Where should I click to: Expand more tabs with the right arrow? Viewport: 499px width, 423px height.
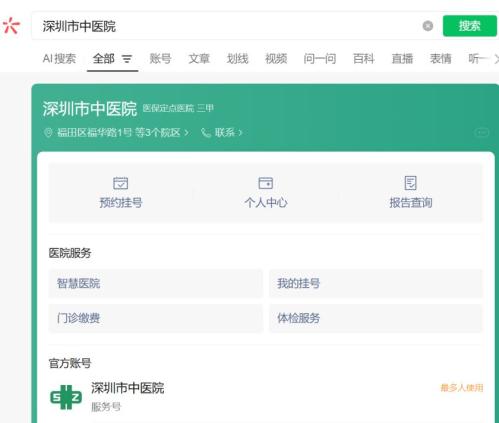click(x=496, y=59)
